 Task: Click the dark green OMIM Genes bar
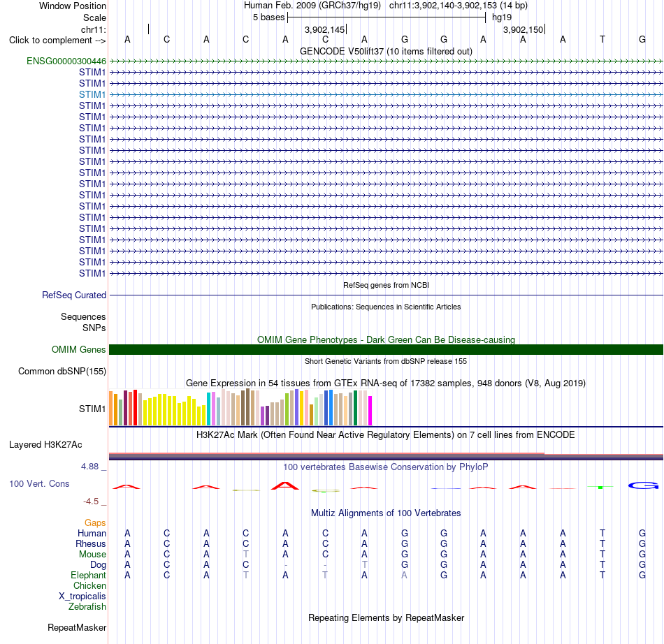pos(386,349)
